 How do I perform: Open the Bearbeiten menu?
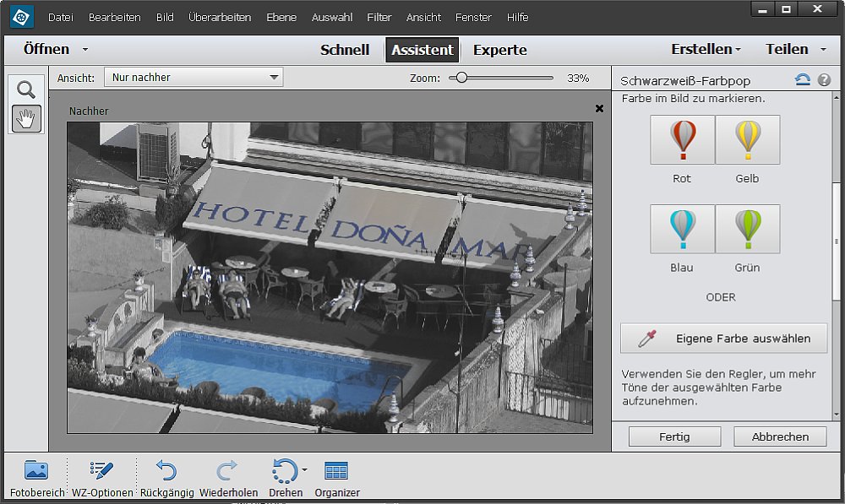(115, 17)
